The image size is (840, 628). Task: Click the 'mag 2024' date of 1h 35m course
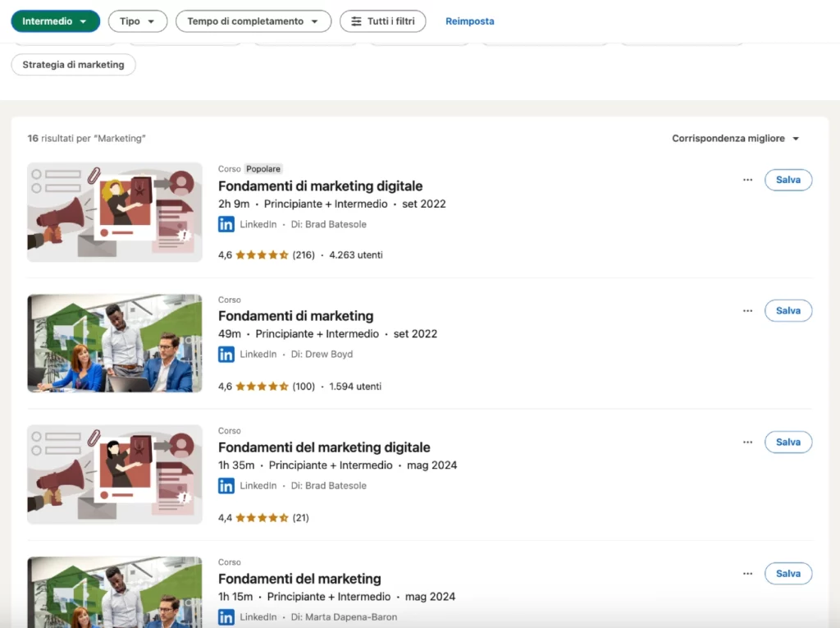point(431,465)
